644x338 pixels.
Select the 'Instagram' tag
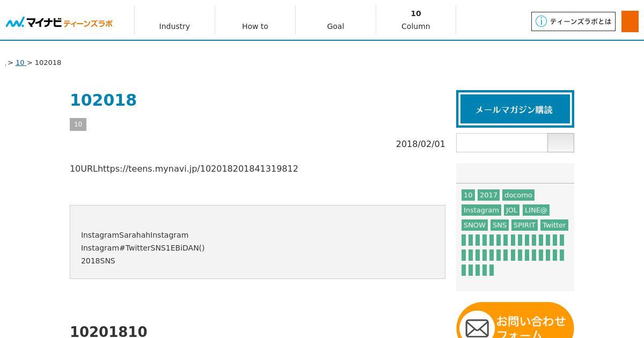coord(481,210)
